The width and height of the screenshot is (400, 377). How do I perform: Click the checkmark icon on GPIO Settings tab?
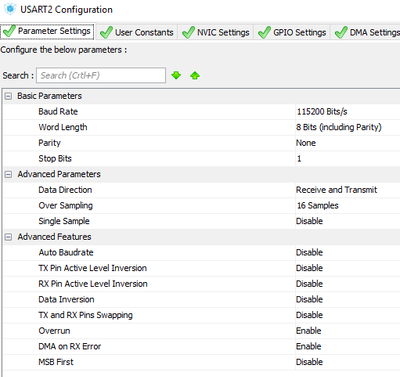[x=264, y=32]
